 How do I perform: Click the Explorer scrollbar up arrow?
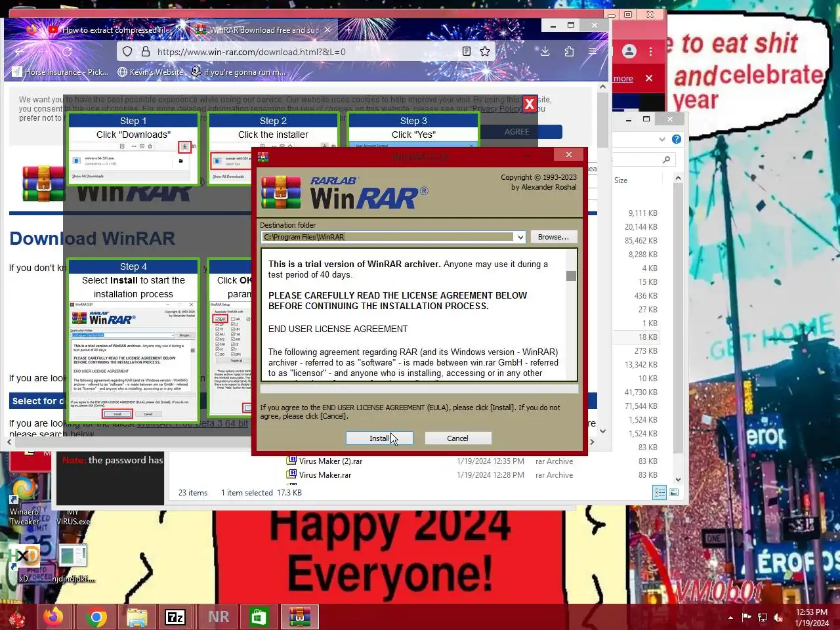(678, 178)
